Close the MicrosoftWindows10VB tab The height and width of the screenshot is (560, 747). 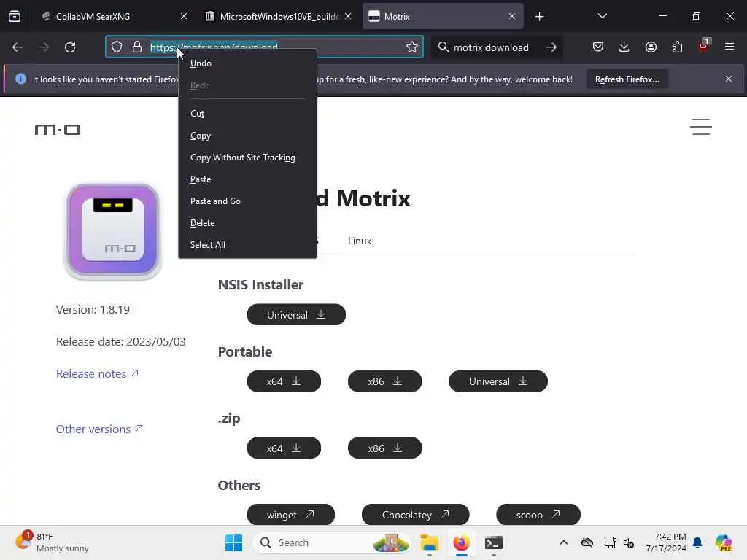pos(348,16)
